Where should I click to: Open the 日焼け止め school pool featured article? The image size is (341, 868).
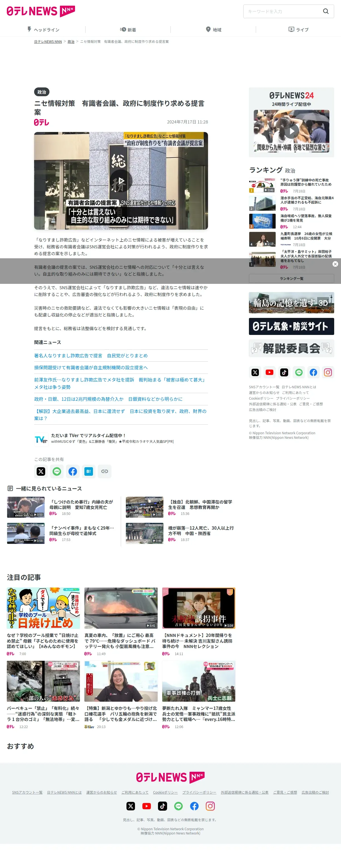click(43, 621)
